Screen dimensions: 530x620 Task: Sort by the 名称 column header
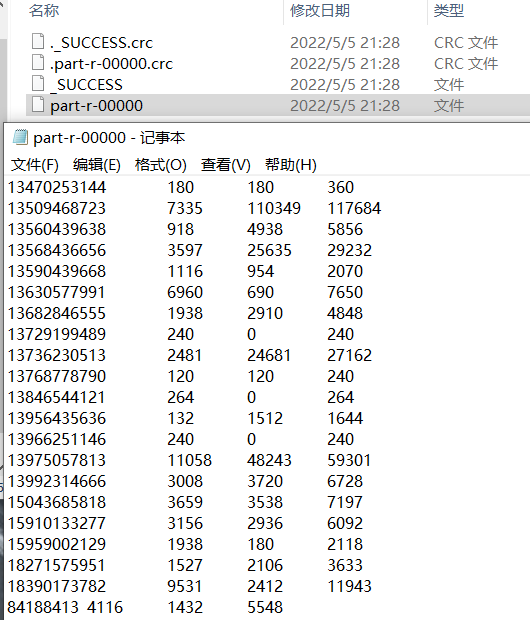tap(44, 10)
